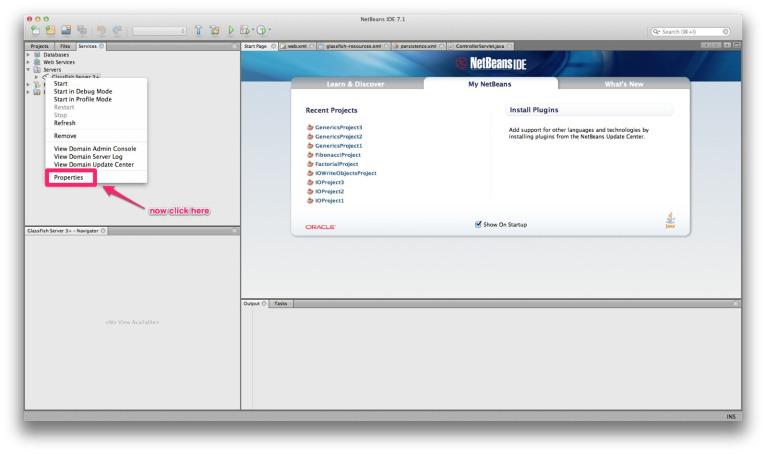
Task: Click the Redo toolbar icon
Action: pyautogui.click(x=117, y=30)
